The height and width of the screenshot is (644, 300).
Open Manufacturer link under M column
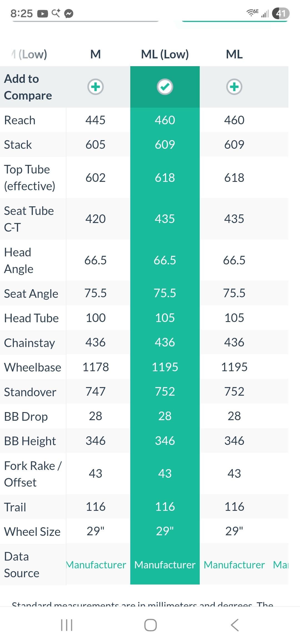click(96, 565)
